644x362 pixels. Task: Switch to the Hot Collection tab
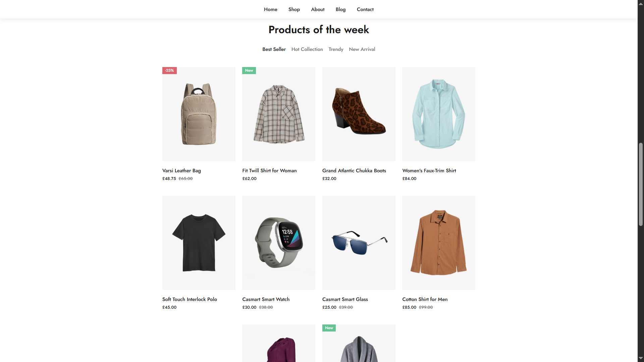point(307,49)
